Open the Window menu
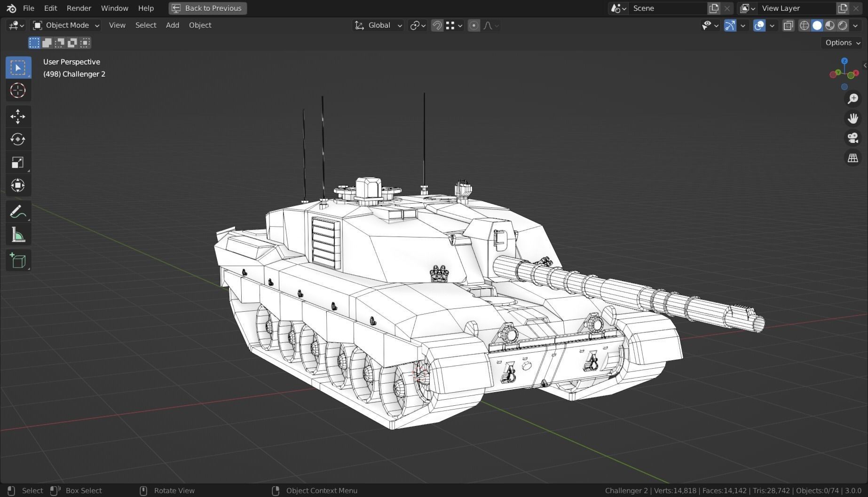The width and height of the screenshot is (868, 497). tap(115, 8)
